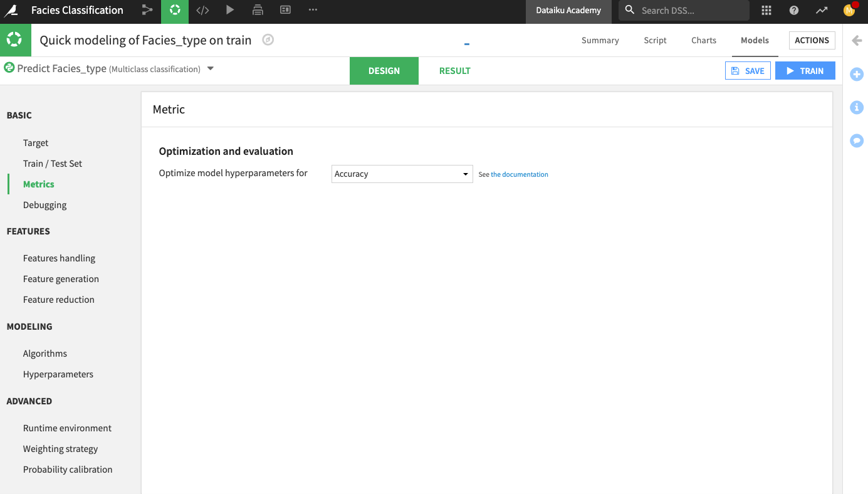The width and height of the screenshot is (868, 494).
Task: Open the code notebooks icon in the navbar
Action: tap(202, 10)
